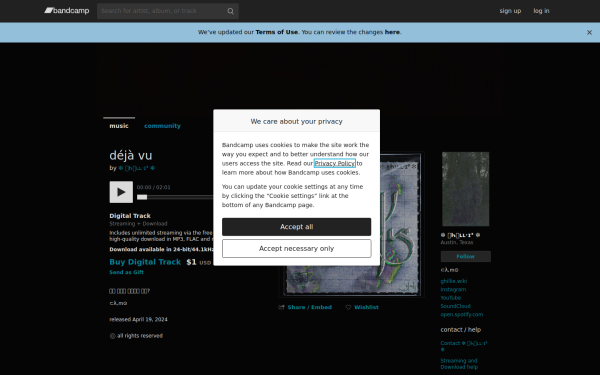Screen dimensions: 600x375
Task: Switch to the community tab
Action: (162, 126)
